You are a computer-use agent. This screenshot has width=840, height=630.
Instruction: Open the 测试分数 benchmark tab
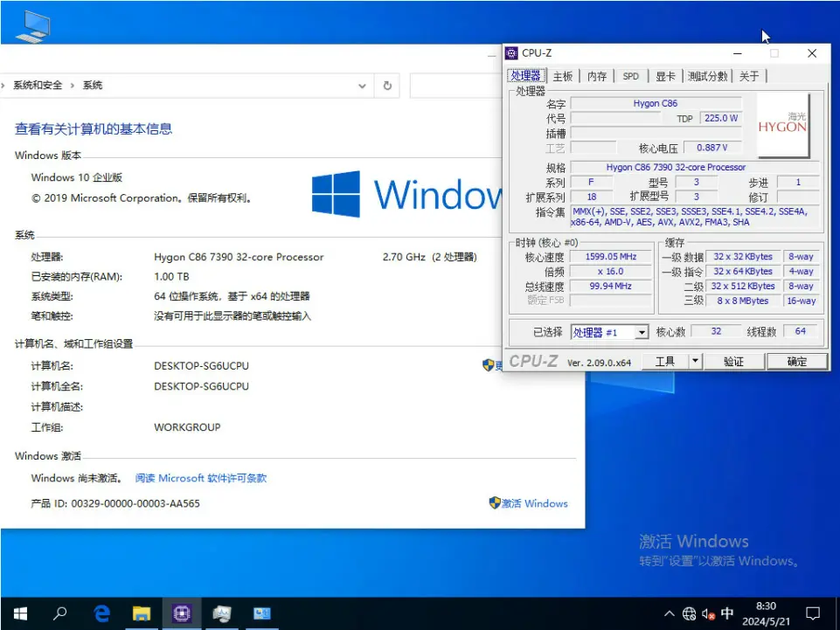click(x=706, y=76)
